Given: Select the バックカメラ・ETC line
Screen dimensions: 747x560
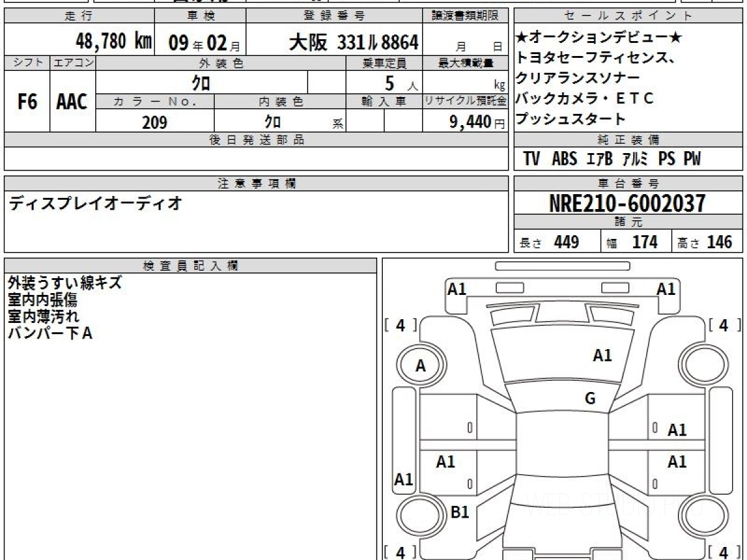Looking at the screenshot, I should point(585,98).
